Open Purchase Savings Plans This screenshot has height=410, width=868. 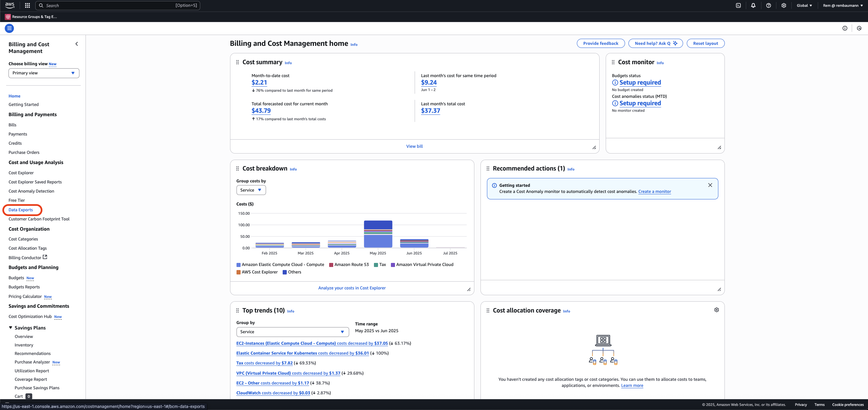[37, 388]
